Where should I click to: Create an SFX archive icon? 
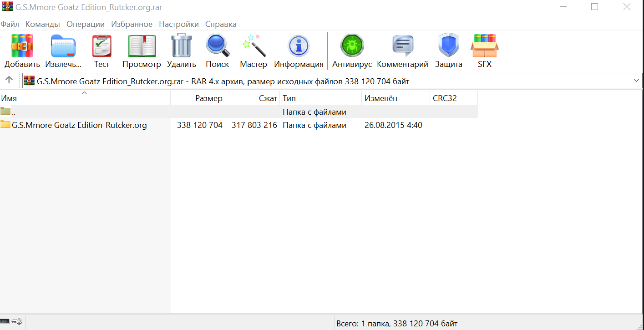(x=484, y=46)
